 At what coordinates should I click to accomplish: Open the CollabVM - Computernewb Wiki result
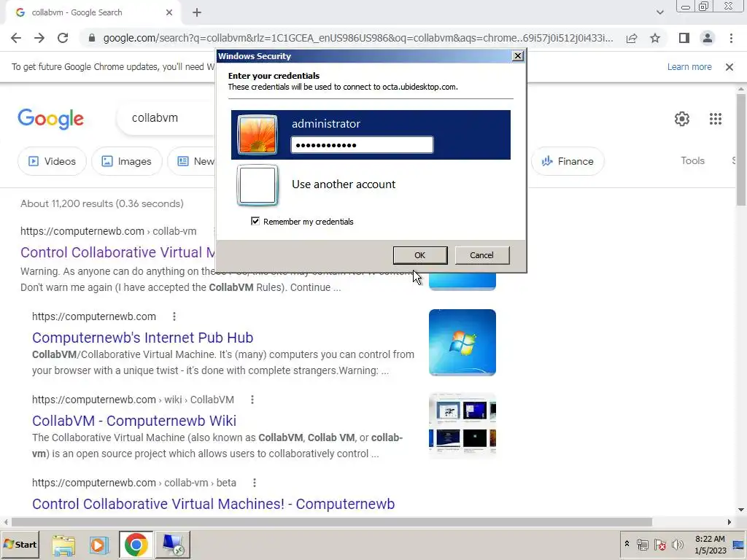tap(134, 421)
